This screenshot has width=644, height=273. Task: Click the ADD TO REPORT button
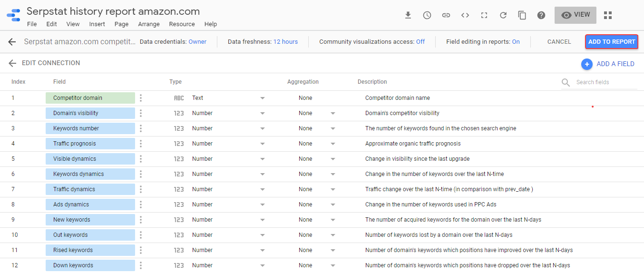pyautogui.click(x=612, y=42)
